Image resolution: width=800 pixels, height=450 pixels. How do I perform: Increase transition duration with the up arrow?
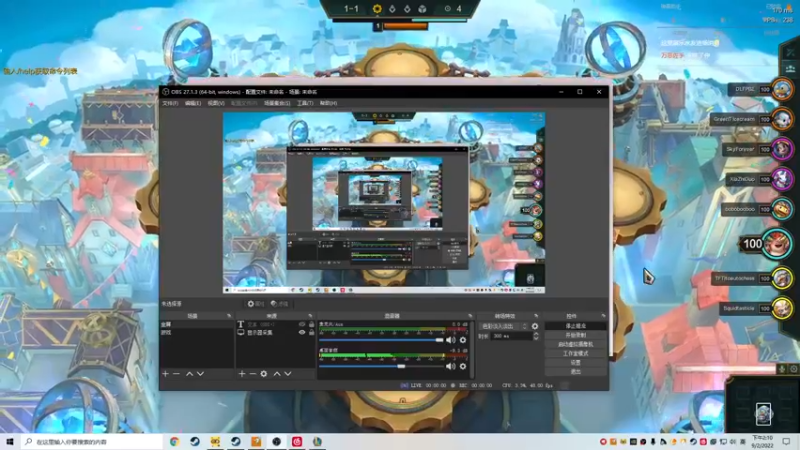coord(536,334)
